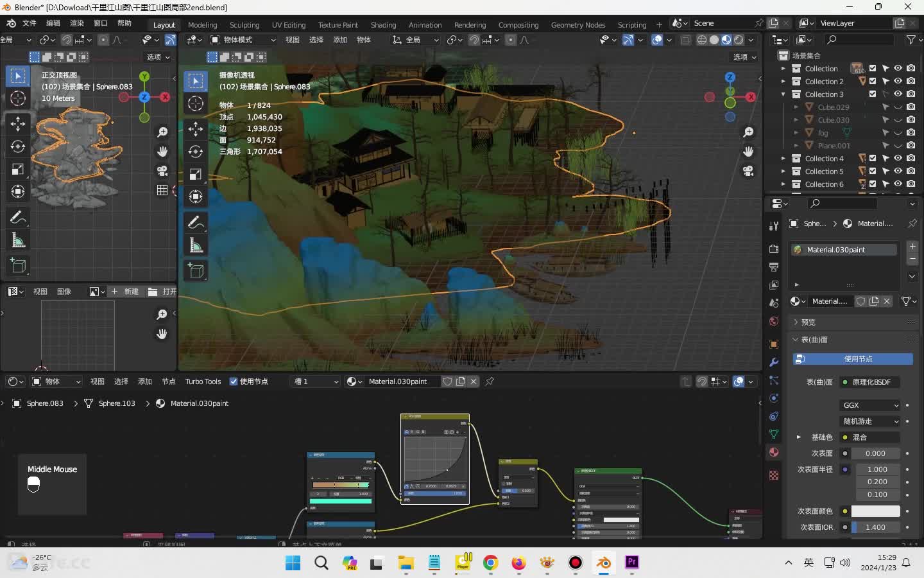
Task: Hide Collection 6 with its eye icon
Action: 898,184
